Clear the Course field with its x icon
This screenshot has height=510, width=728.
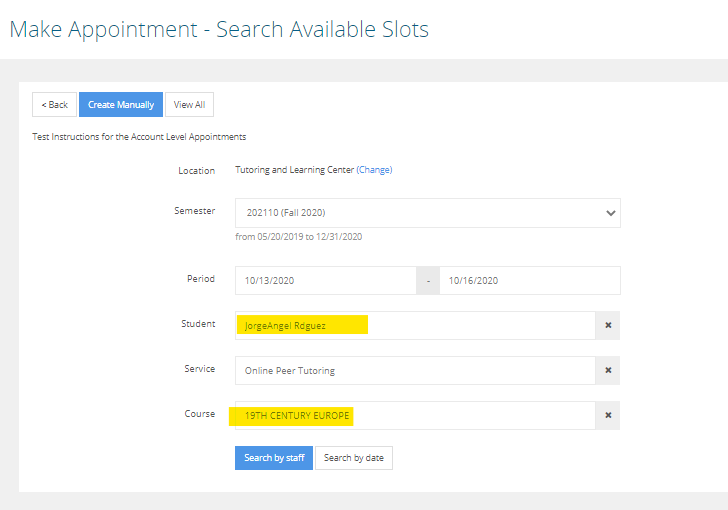pos(608,416)
